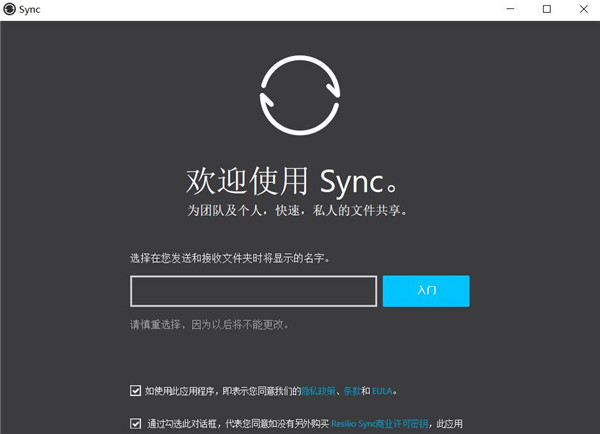Uncheck the privacy policy agreement checkbox
This screenshot has width=600, height=434.
(x=135, y=391)
